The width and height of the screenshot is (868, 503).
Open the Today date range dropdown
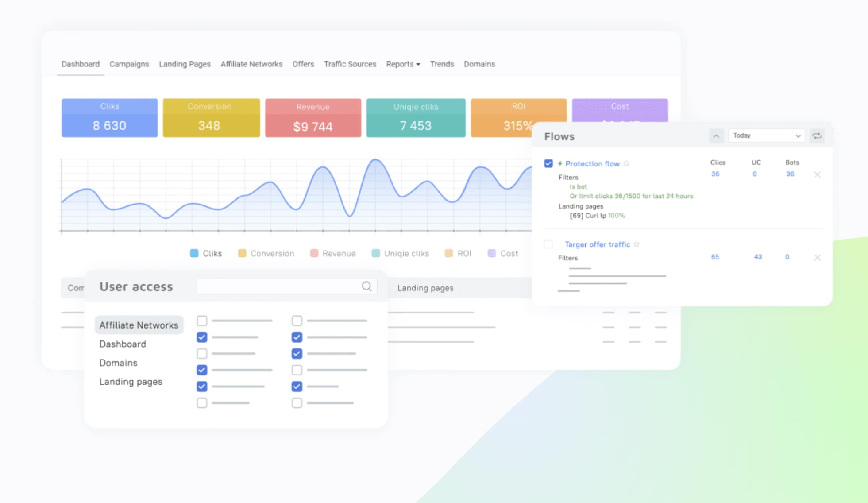766,135
